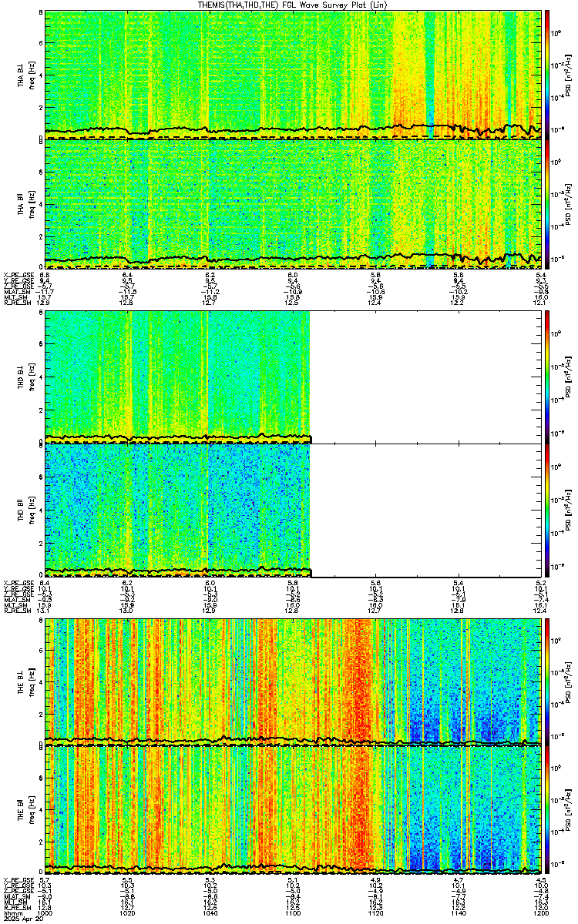
Task: Click the empty white area of the THD B-perpendicular panel
Action: [427, 376]
